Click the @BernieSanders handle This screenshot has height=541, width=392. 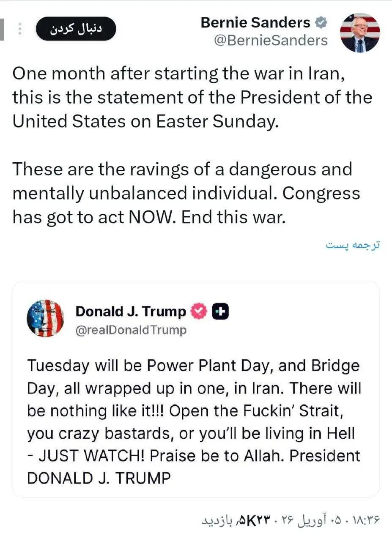click(x=271, y=40)
